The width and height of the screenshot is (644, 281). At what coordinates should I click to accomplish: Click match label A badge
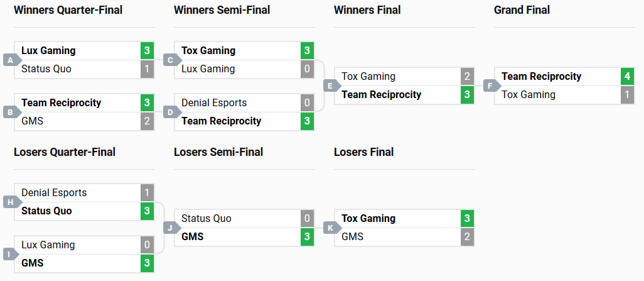click(x=10, y=60)
